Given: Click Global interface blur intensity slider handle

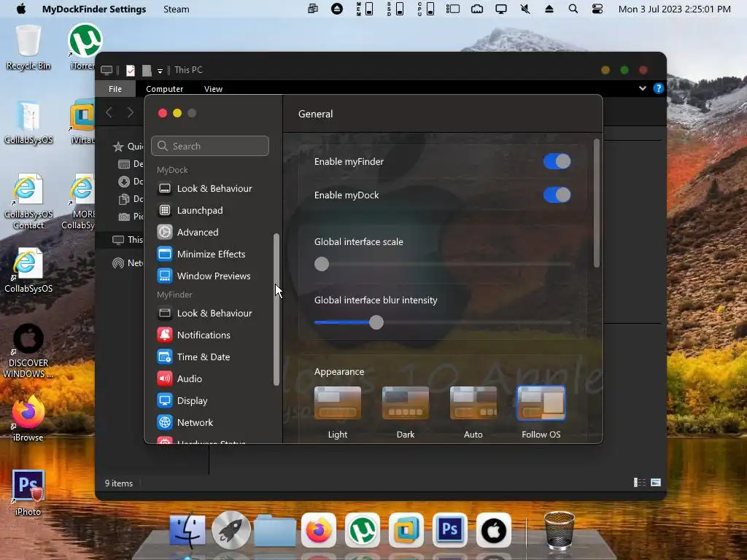Looking at the screenshot, I should [376, 322].
